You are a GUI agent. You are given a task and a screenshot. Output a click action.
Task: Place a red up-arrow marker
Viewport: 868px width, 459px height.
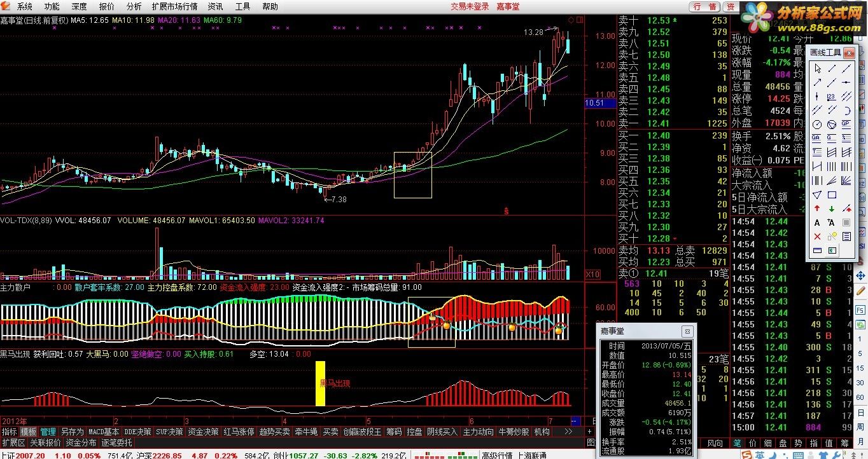[817, 209]
